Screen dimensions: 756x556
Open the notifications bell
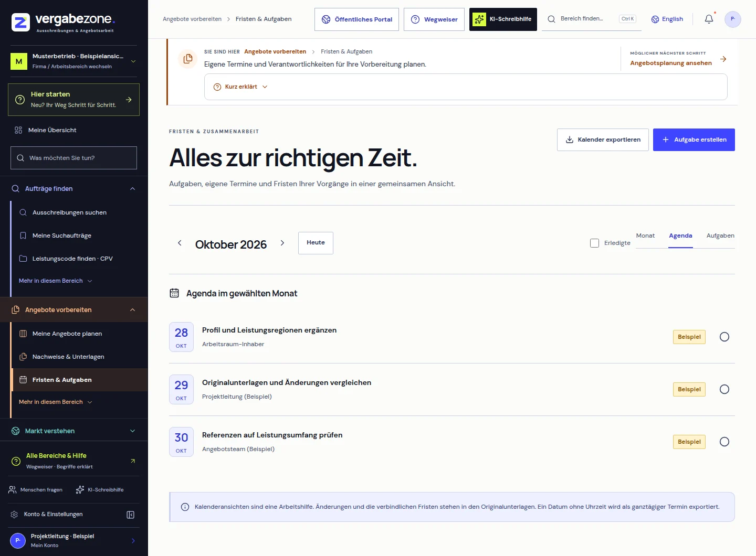[709, 19]
